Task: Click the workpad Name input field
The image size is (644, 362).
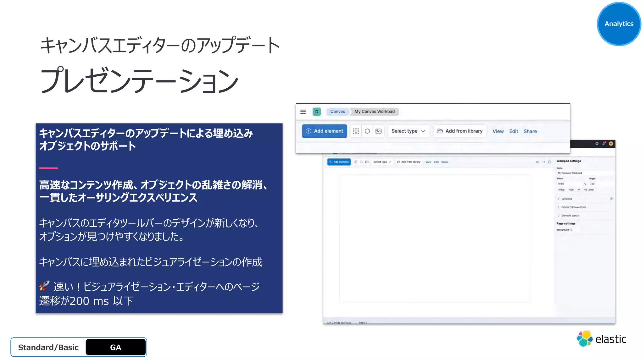Action: click(x=585, y=173)
